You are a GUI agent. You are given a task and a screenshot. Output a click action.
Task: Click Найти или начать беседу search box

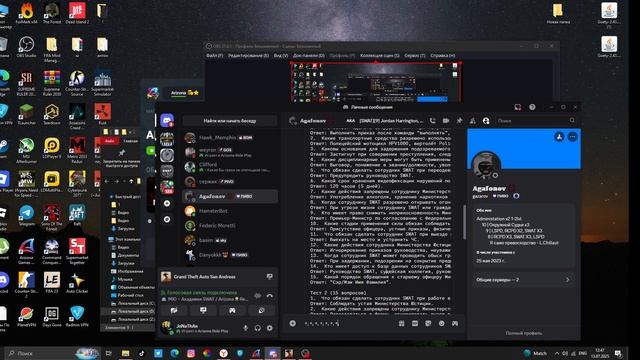coord(230,121)
